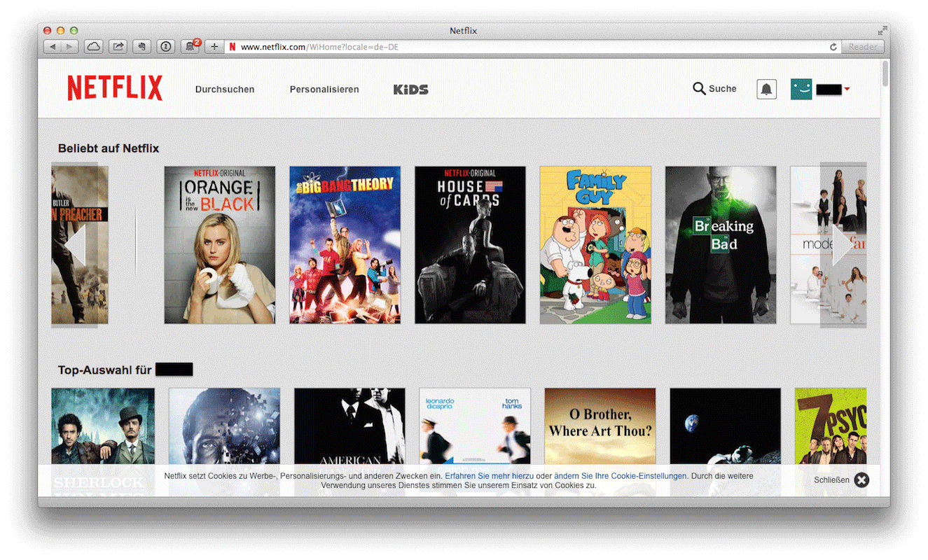Click the Top-Auswahl für heading
Screen dimensions: 928x560
tap(105, 370)
